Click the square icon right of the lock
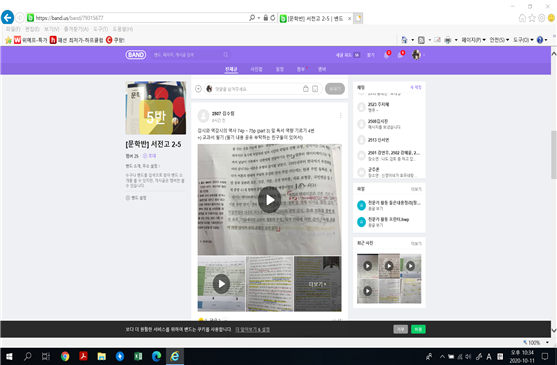Image resolution: width=557 pixels, height=365 pixels. tap(315, 89)
